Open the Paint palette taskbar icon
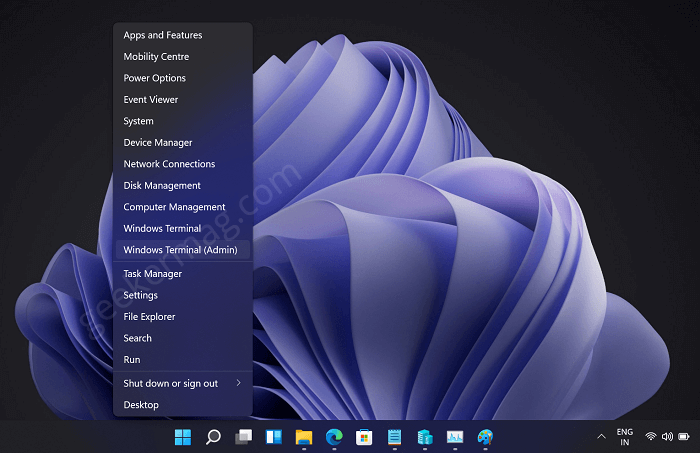 click(485, 437)
